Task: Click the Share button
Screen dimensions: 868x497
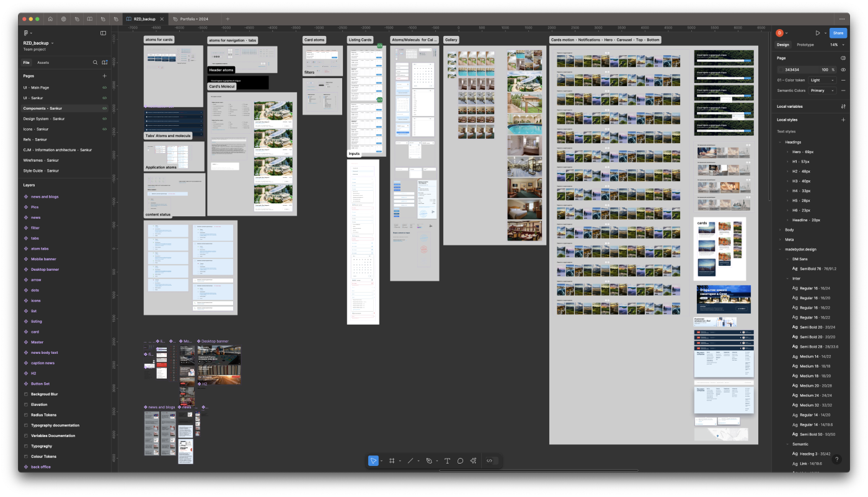Action: coord(838,33)
